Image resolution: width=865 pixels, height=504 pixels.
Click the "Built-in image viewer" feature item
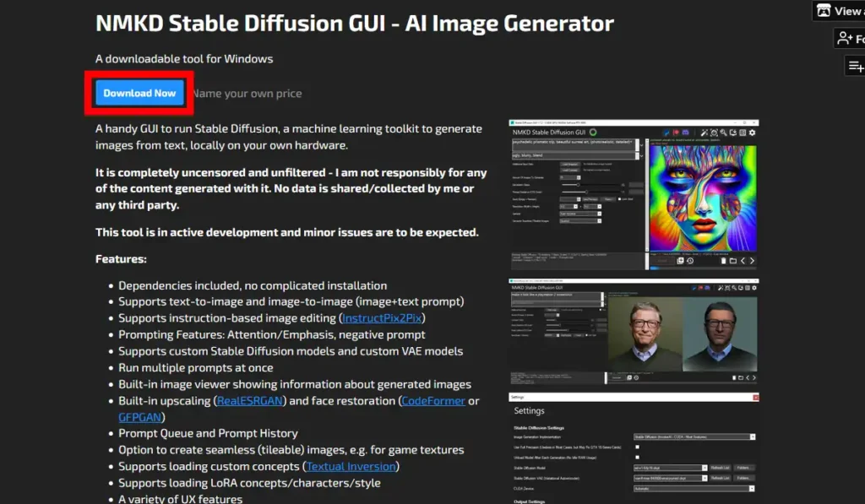(295, 384)
